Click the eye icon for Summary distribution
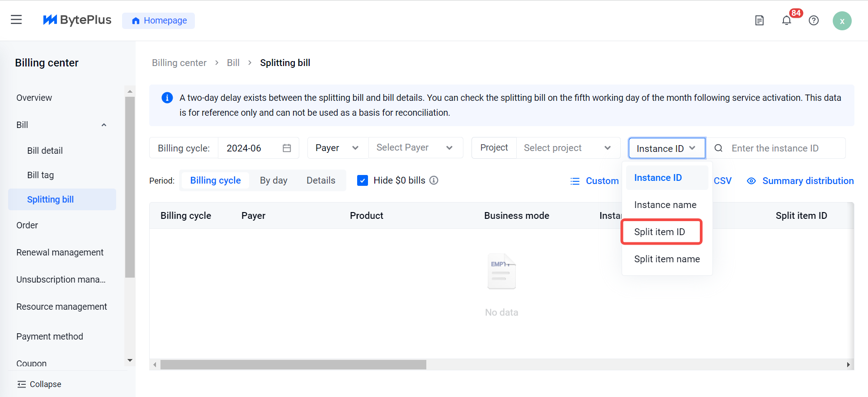Screen dimensions: 868x397 [x=751, y=181]
